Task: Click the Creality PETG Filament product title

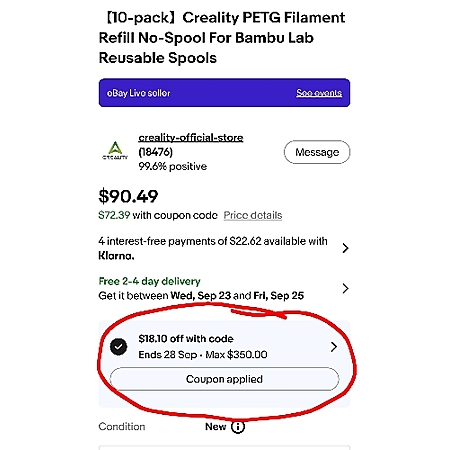Action: coord(222,38)
